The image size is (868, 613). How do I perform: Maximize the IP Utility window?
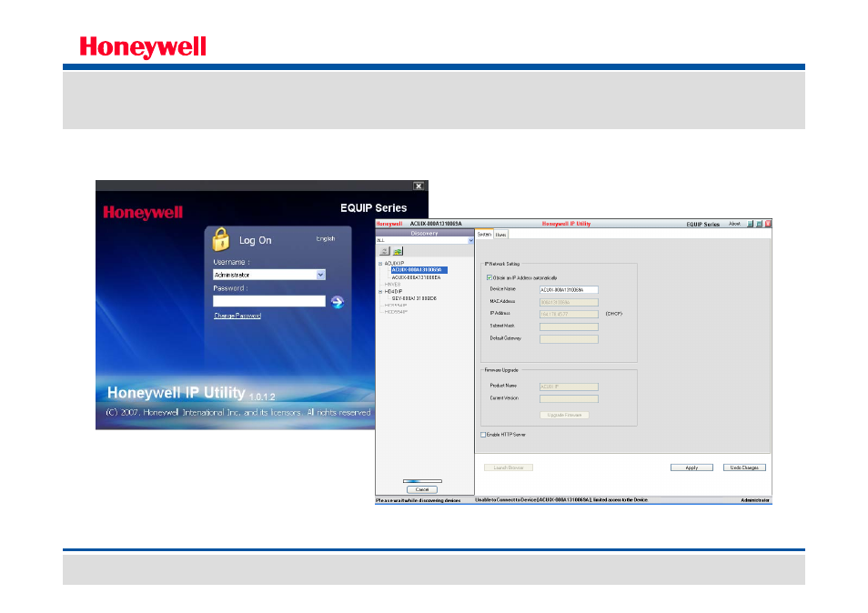[x=759, y=224]
